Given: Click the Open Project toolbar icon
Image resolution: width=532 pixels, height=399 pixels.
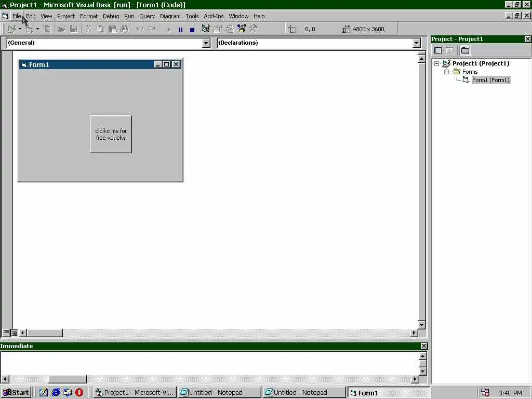Looking at the screenshot, I should pos(61,29).
